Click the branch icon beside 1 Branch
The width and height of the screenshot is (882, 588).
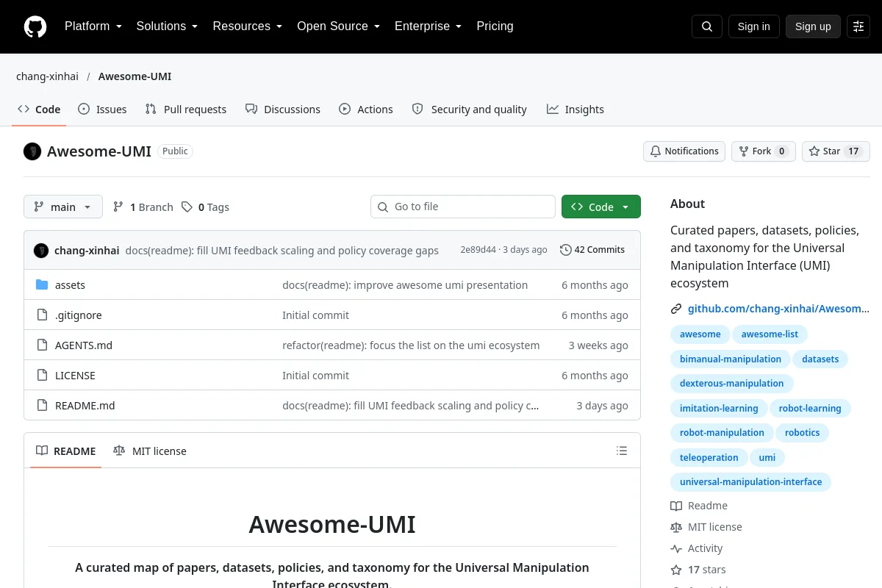tap(118, 207)
